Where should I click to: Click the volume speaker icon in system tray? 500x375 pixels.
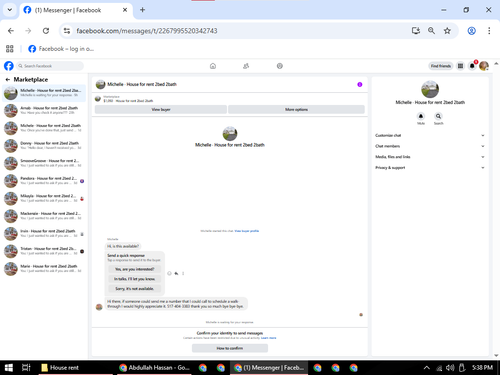[450, 368]
